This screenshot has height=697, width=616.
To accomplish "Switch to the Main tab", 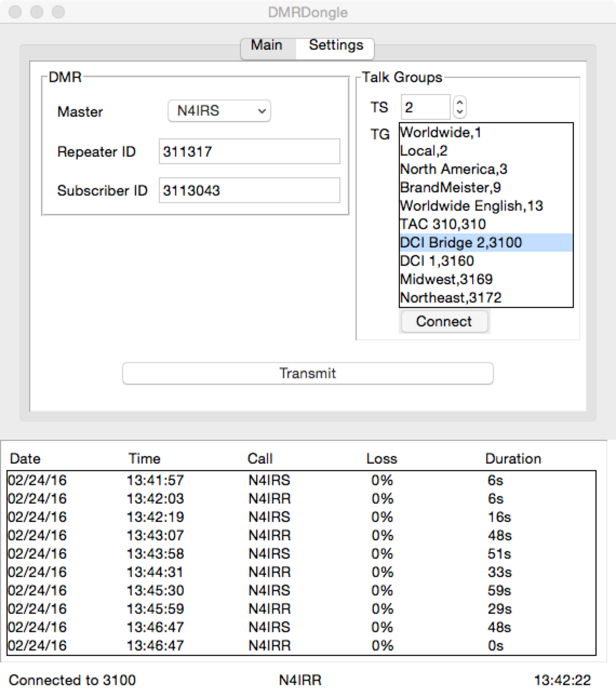I will (268, 45).
